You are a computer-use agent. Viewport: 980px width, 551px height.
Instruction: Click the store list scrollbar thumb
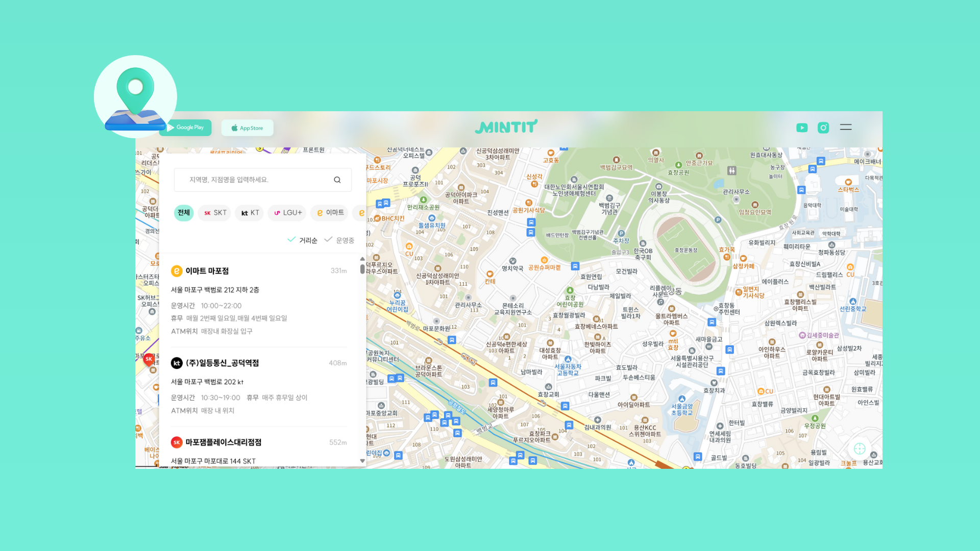pos(362,268)
